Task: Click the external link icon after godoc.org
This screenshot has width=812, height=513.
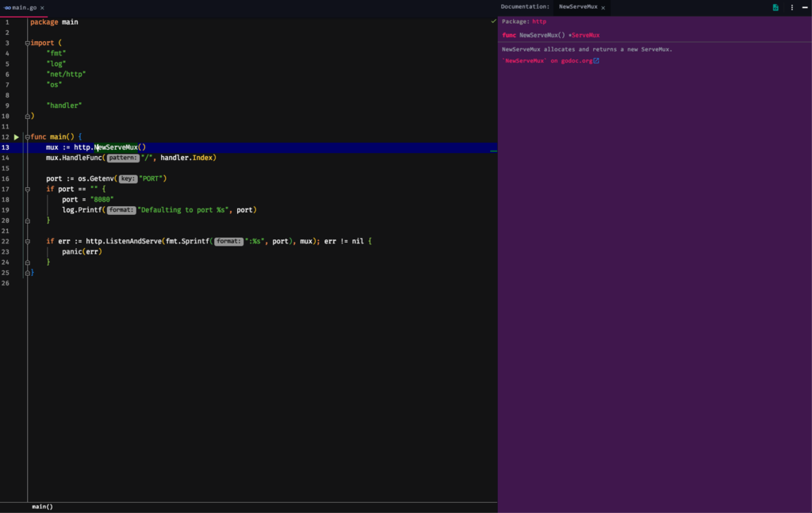Action: click(x=596, y=60)
